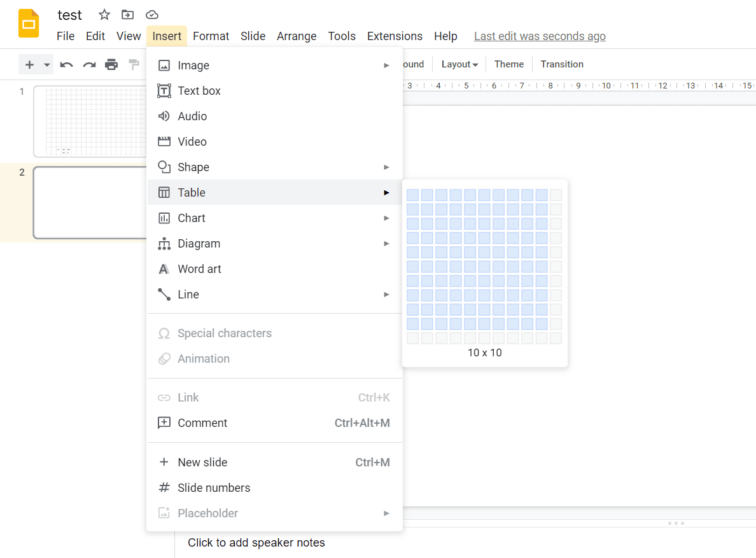
Task: Click the move to folder icon
Action: tap(128, 15)
